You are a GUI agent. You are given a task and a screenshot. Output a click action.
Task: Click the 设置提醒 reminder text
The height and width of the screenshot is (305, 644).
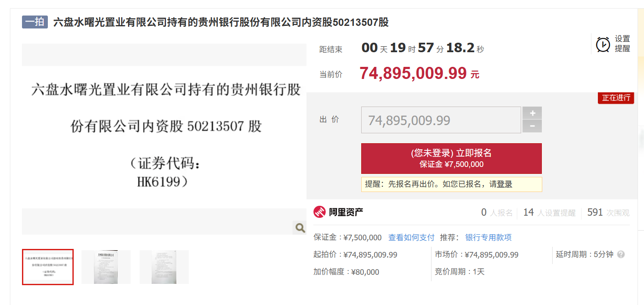pos(622,44)
